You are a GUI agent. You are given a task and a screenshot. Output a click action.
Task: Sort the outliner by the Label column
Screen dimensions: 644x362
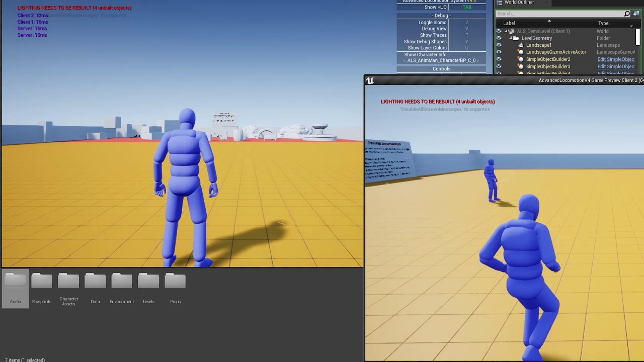tap(509, 23)
